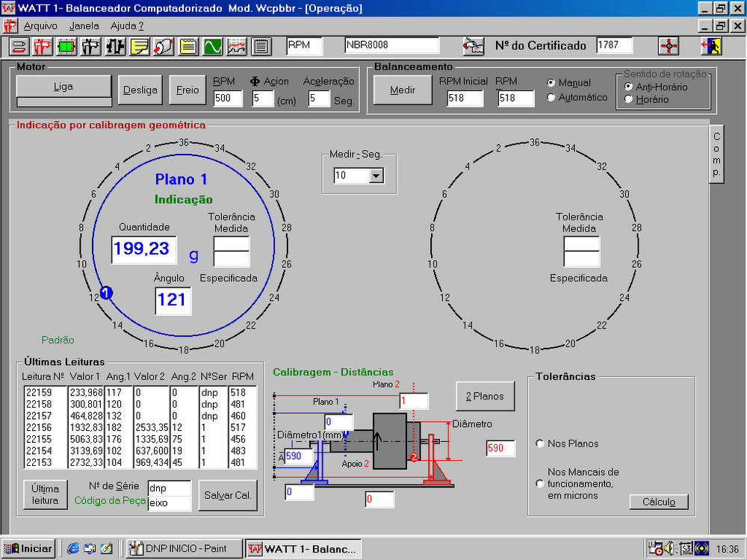Image resolution: width=747 pixels, height=560 pixels.
Task: Click the green sine wave toolbar icon
Action: [x=213, y=46]
